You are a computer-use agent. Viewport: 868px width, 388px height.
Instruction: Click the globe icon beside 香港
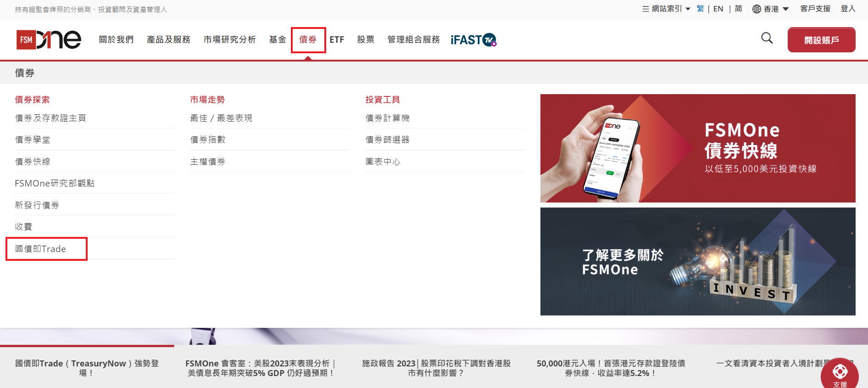[757, 9]
